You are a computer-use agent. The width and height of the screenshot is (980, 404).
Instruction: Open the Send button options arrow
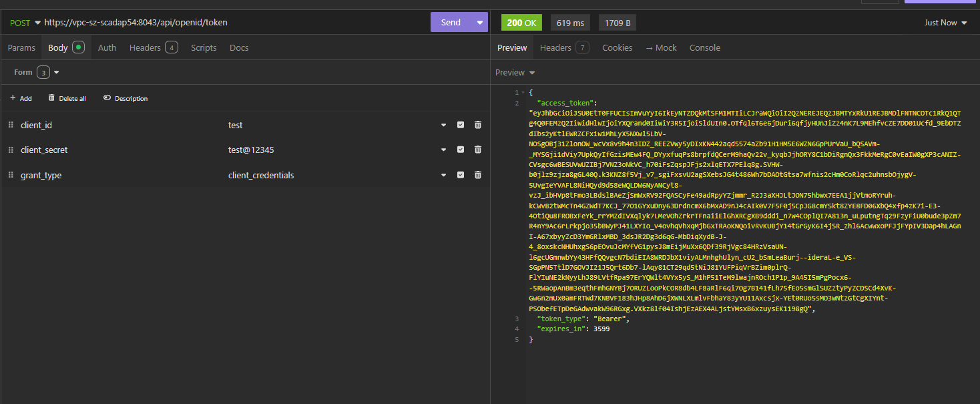480,23
